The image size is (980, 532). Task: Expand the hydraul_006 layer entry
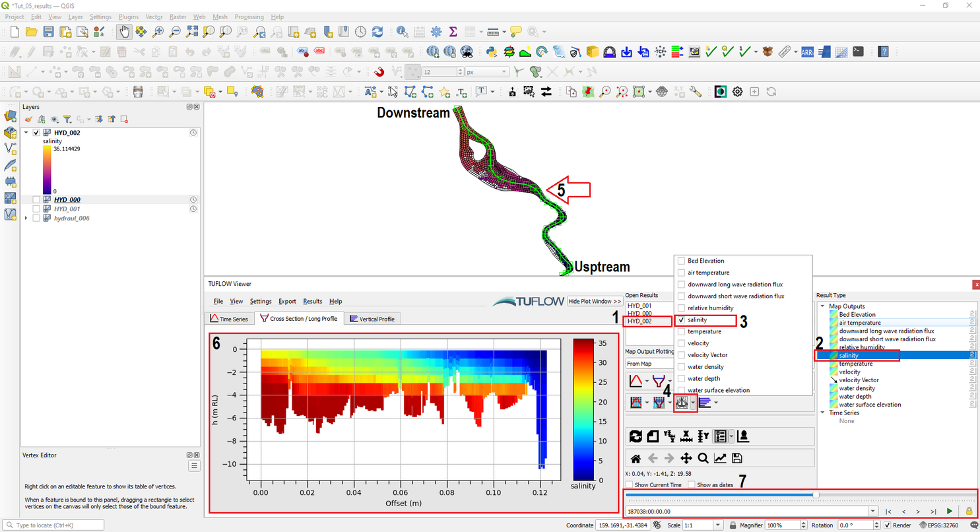(26, 218)
